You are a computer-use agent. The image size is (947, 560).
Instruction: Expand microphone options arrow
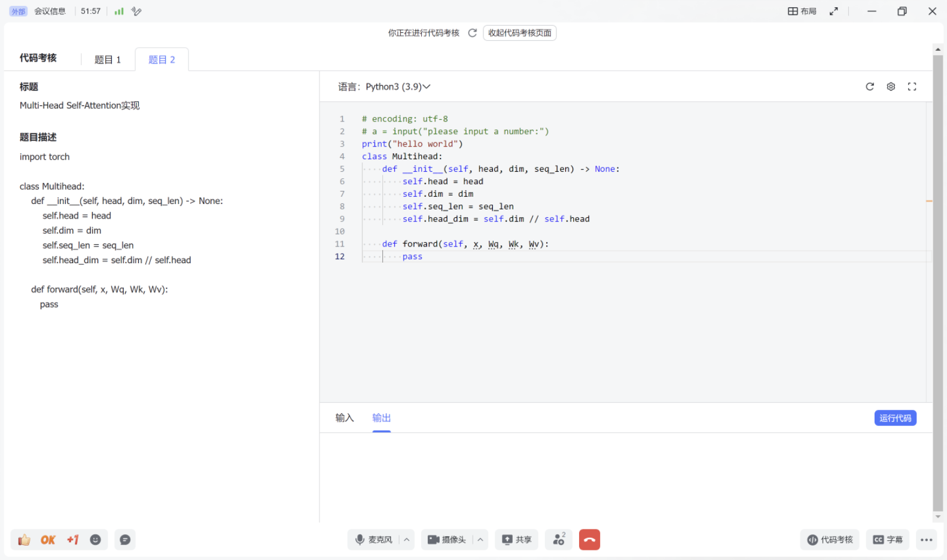point(407,540)
